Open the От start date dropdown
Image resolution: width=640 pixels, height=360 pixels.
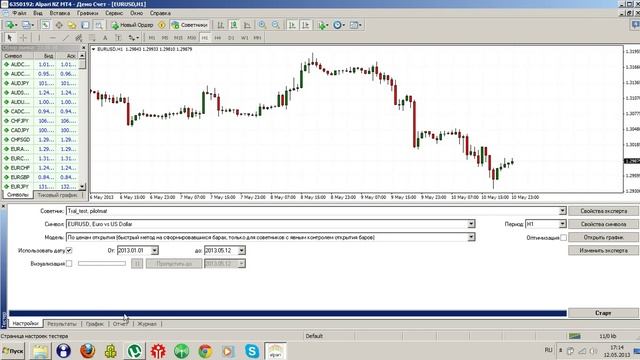pyautogui.click(x=155, y=250)
